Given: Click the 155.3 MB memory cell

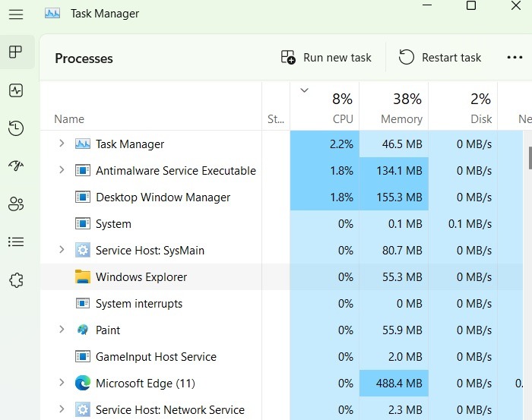Looking at the screenshot, I should (x=394, y=197).
